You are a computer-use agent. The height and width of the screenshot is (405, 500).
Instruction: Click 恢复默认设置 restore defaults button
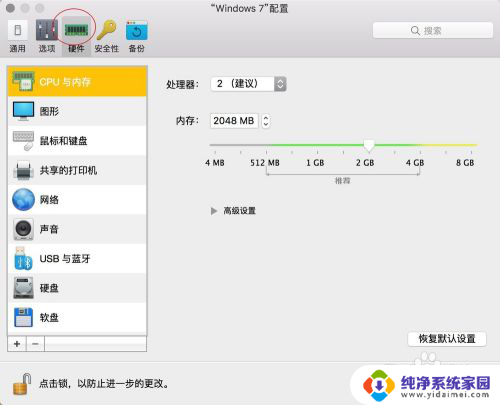tap(447, 339)
